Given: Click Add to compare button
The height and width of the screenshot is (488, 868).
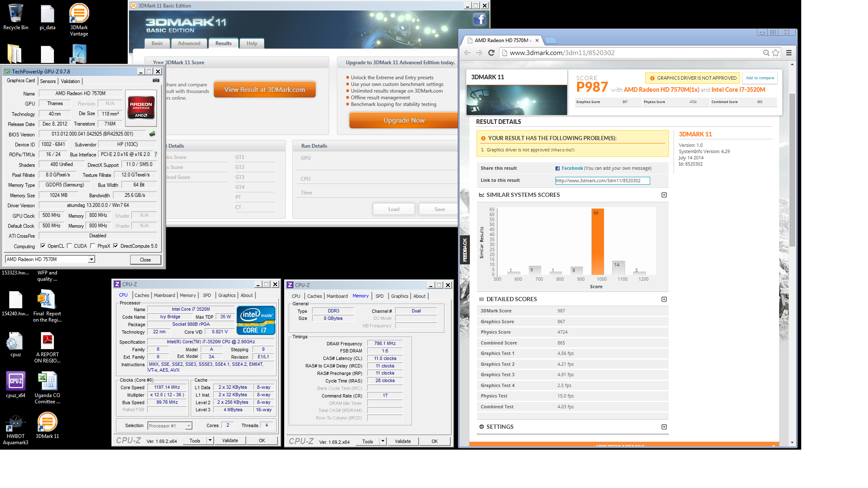Looking at the screenshot, I should [760, 78].
